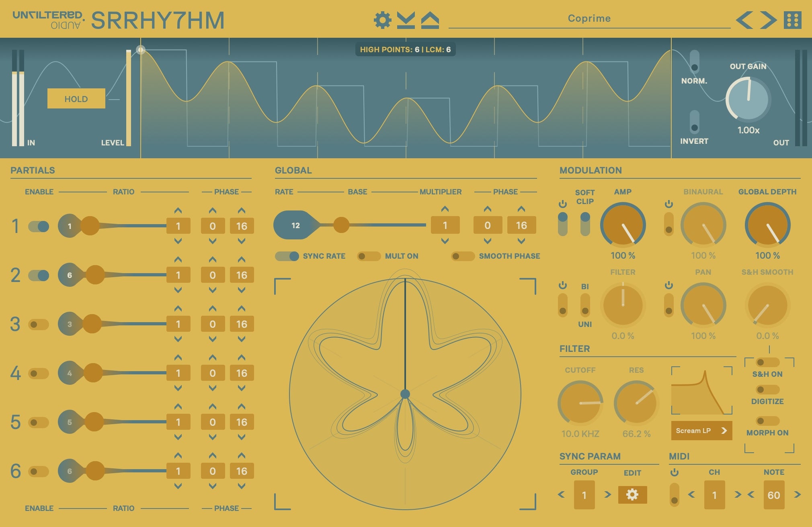Enable S&H ON switch
This screenshot has height=527, width=812.
[768, 362]
